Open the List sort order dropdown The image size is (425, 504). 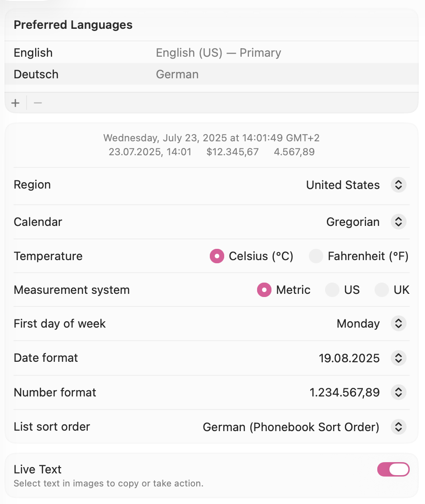click(398, 427)
